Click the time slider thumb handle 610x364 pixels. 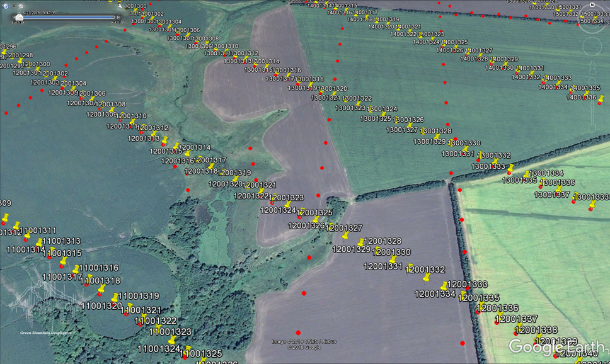click(18, 18)
